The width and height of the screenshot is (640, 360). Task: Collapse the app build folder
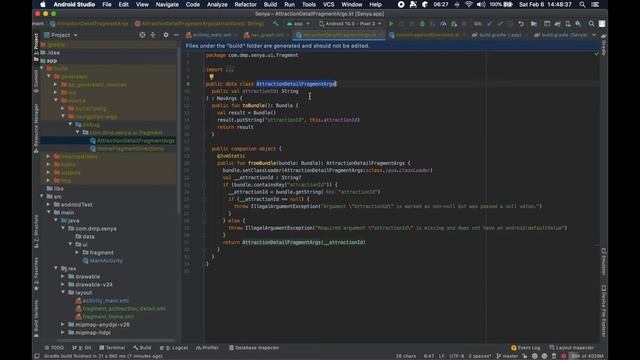pyautogui.click(x=42, y=68)
